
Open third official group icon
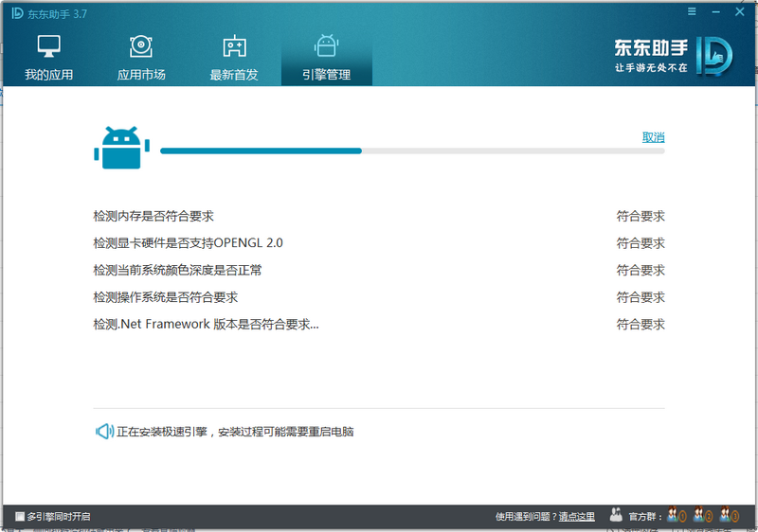[x=729, y=515]
